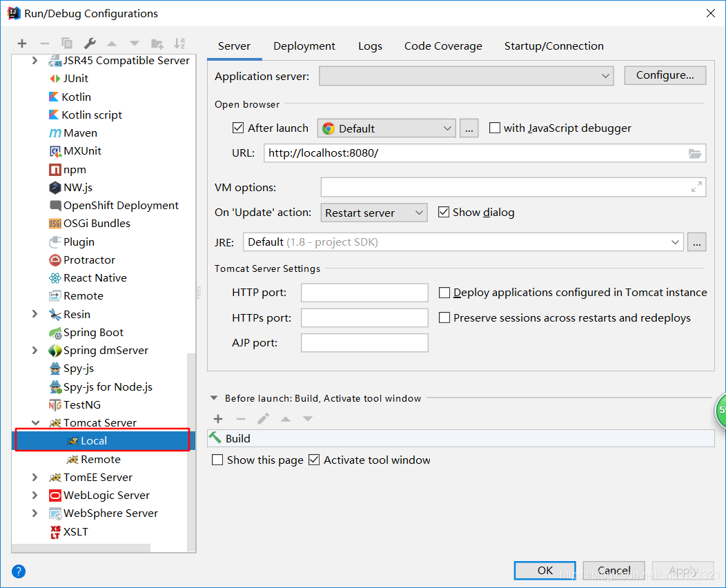Click the OK button
726x588 pixels.
coord(545,571)
